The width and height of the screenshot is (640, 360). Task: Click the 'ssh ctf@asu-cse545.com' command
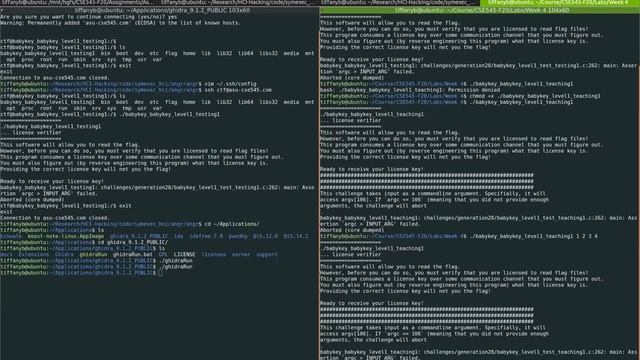[238, 90]
